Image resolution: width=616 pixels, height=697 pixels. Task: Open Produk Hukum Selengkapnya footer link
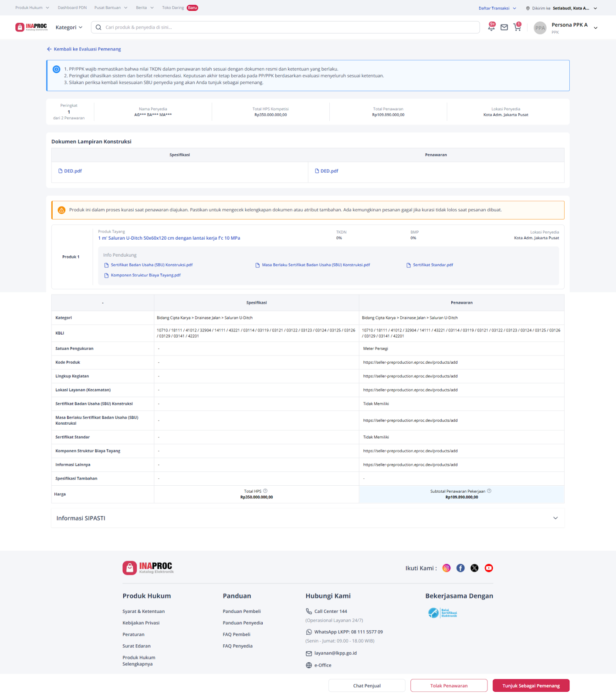tap(139, 661)
